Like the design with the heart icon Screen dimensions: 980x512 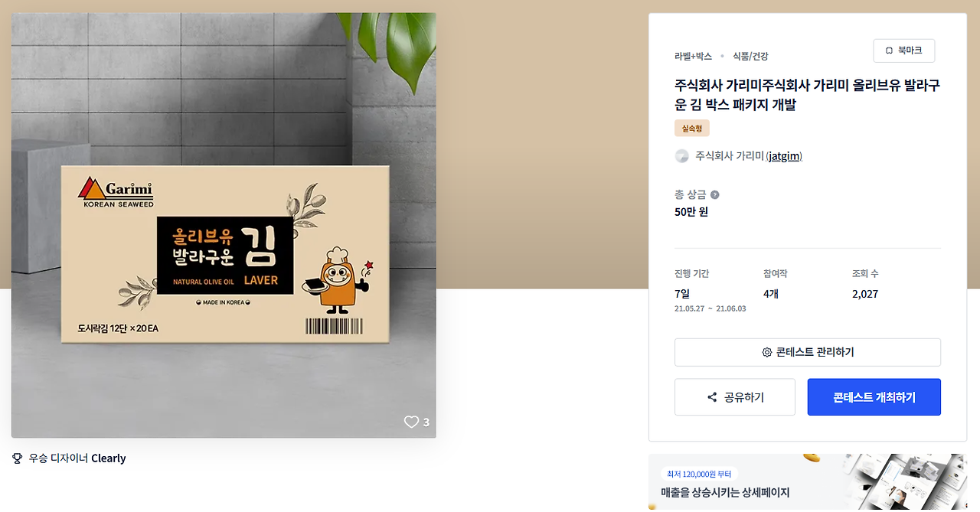click(411, 422)
